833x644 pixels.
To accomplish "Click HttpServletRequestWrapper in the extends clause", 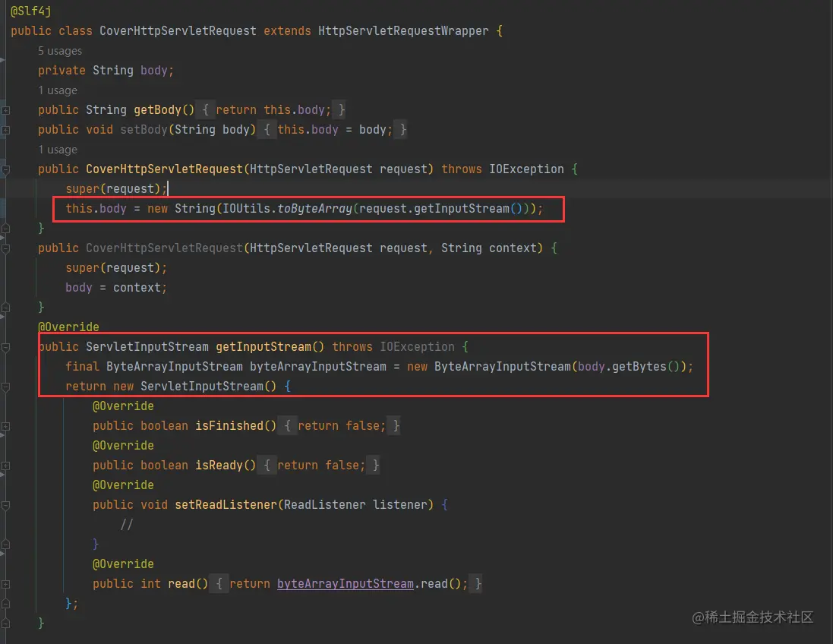I will 403,31.
